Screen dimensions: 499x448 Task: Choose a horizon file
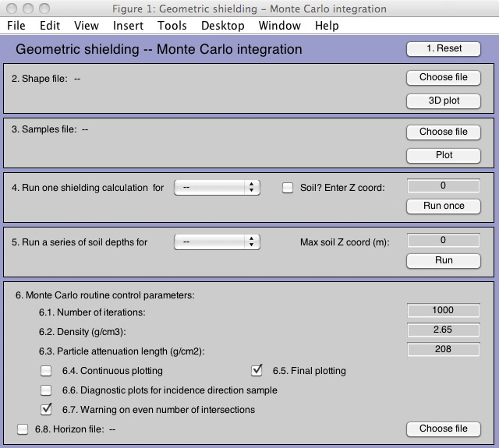444,429
